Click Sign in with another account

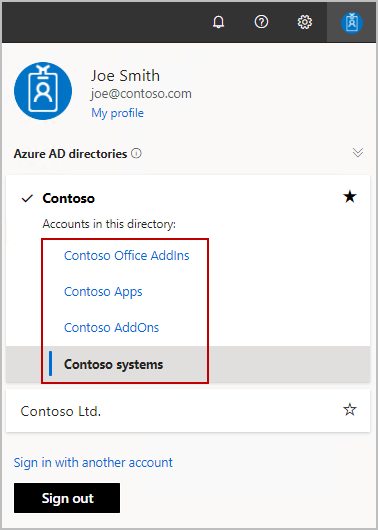click(x=93, y=462)
